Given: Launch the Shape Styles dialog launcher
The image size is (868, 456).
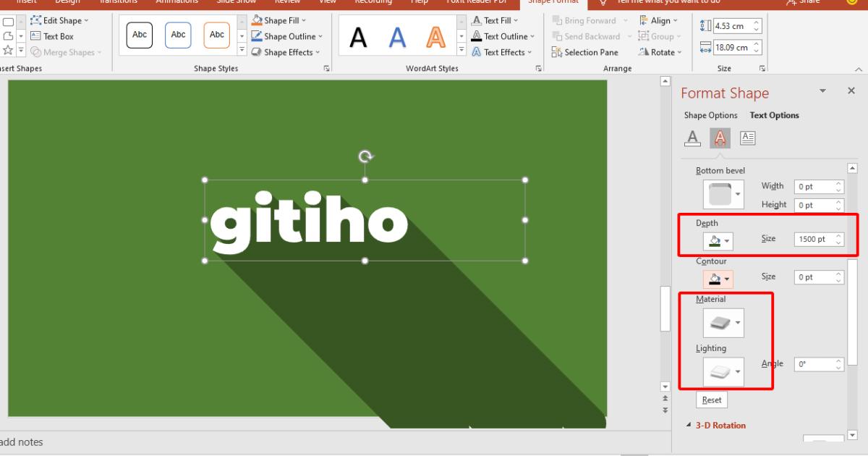Looking at the screenshot, I should pyautogui.click(x=327, y=69).
